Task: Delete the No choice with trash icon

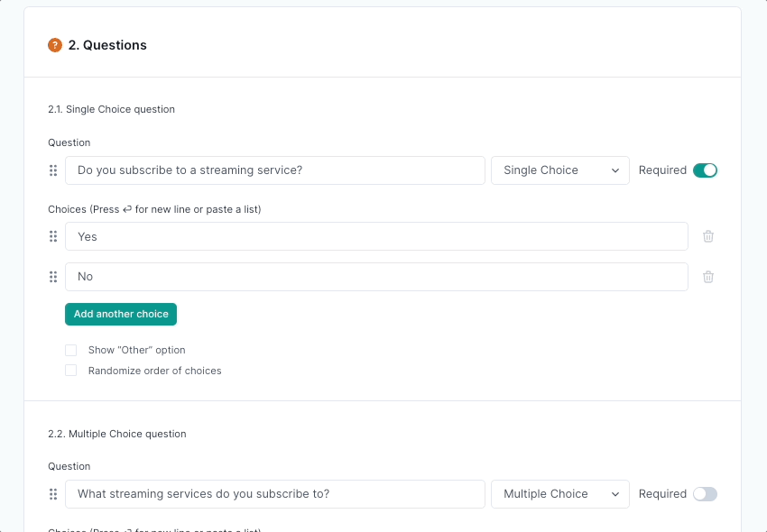Action: click(708, 277)
